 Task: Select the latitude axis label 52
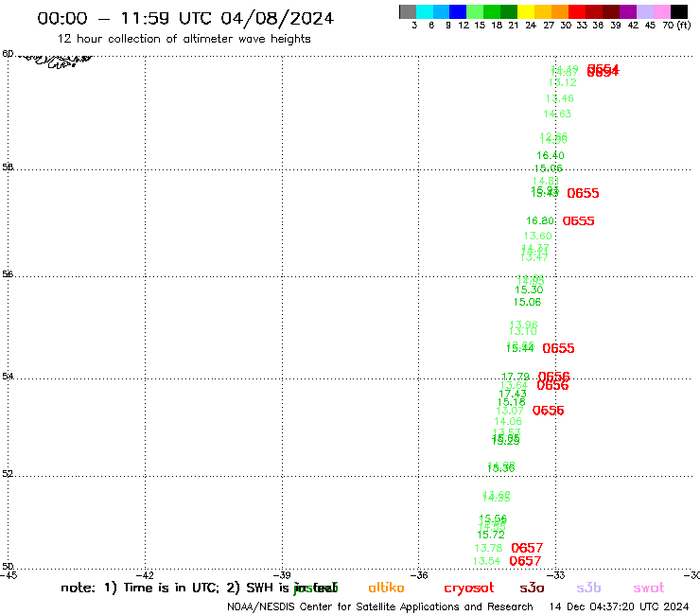(8, 474)
